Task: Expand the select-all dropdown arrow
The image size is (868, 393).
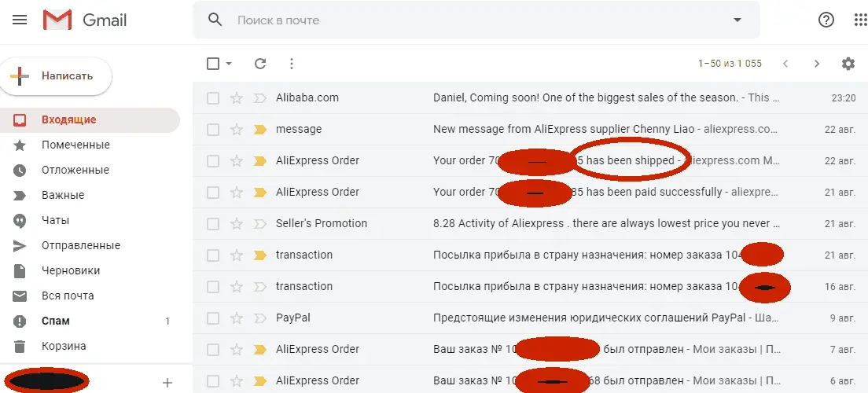Action: [229, 64]
